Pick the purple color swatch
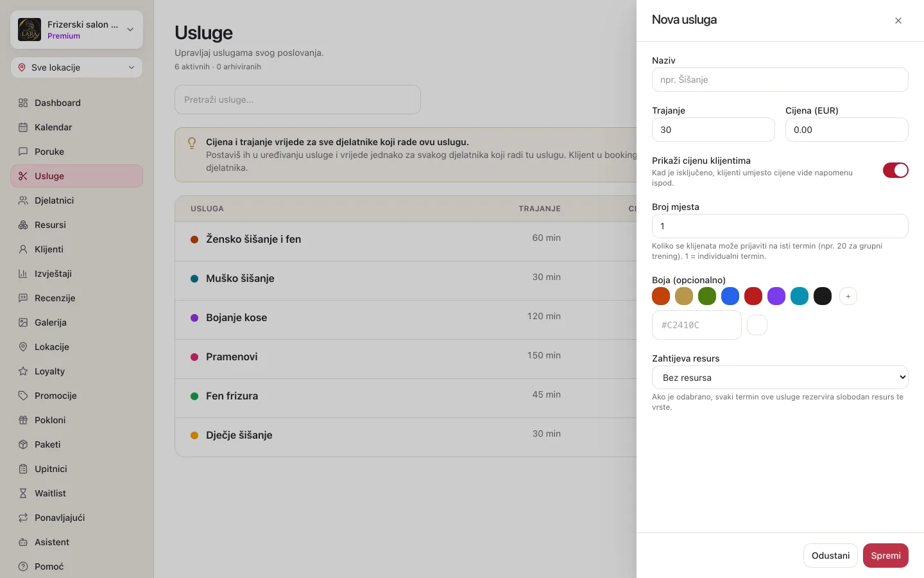Image resolution: width=924 pixels, height=578 pixels. tap(776, 296)
